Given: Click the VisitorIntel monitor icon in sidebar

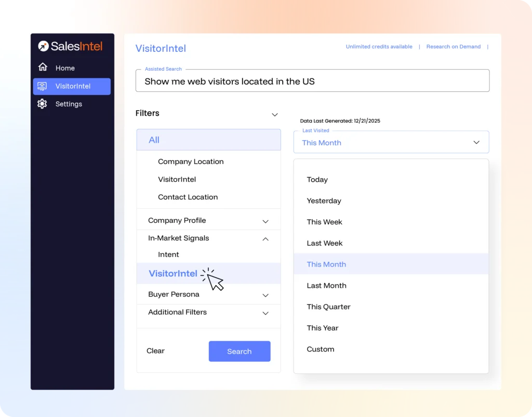Looking at the screenshot, I should click(x=42, y=86).
